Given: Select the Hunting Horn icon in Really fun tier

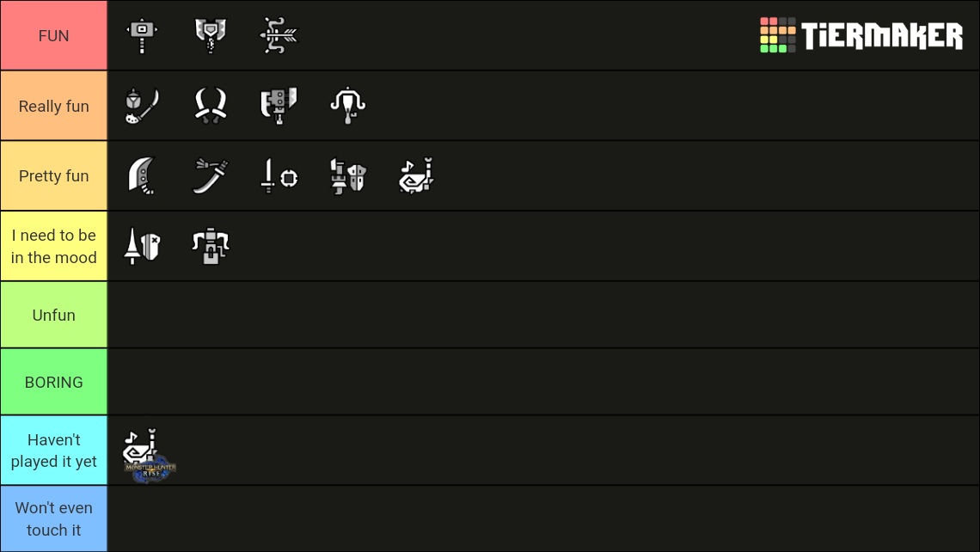Looking at the screenshot, I should [x=348, y=105].
